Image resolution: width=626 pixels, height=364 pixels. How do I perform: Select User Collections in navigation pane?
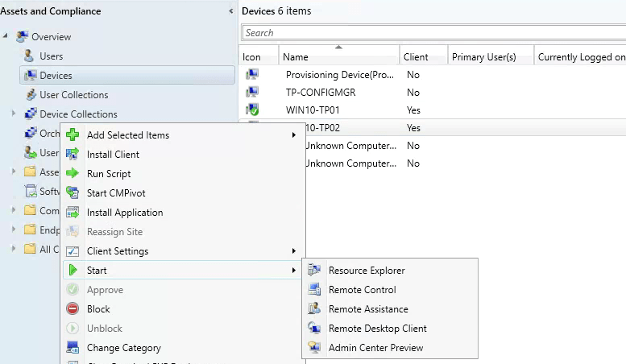pyautogui.click(x=73, y=95)
